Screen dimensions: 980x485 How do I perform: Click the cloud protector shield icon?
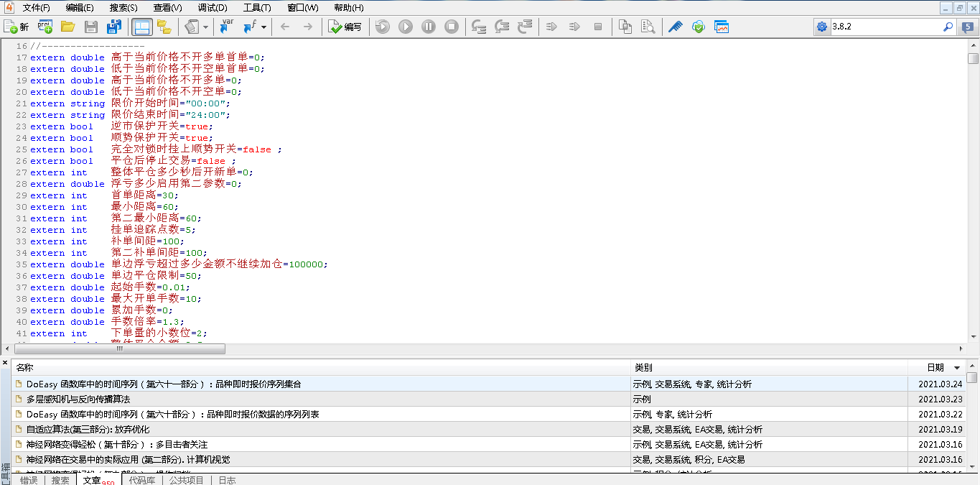pyautogui.click(x=699, y=27)
